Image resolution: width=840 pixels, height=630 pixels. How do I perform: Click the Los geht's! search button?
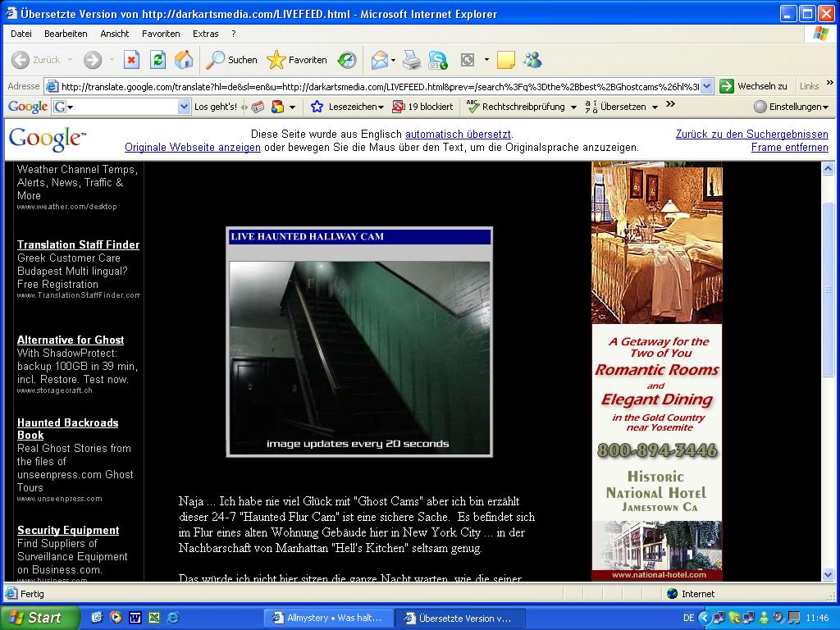point(216,107)
